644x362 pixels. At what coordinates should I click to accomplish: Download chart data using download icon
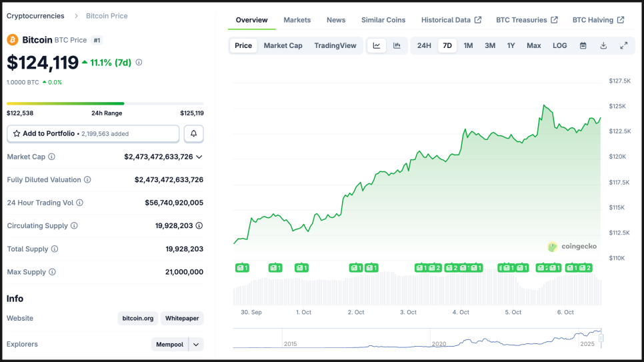coord(603,45)
